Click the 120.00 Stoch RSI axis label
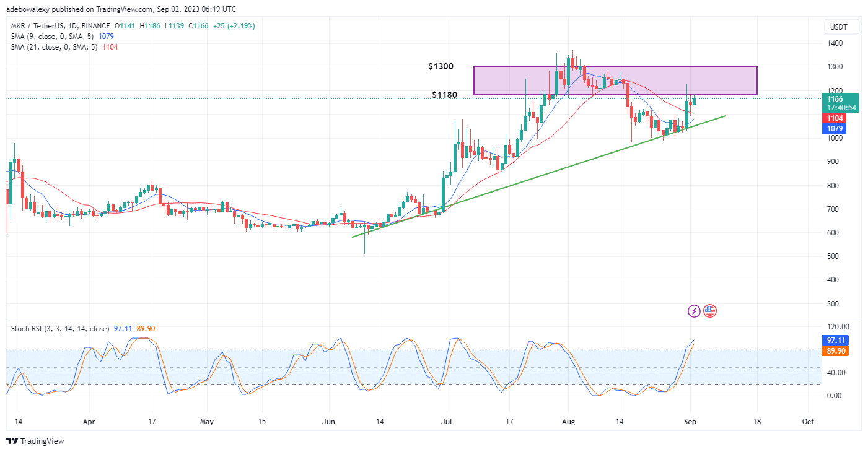The image size is (868, 452). 839,327
